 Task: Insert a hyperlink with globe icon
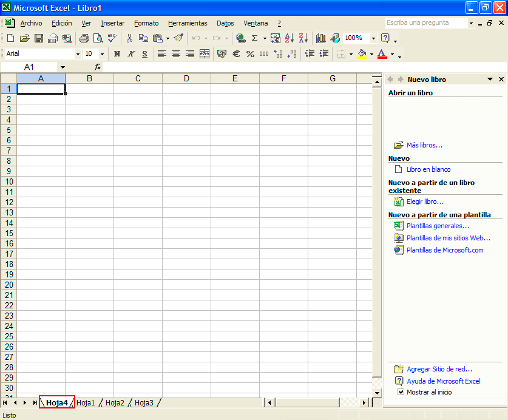241,38
